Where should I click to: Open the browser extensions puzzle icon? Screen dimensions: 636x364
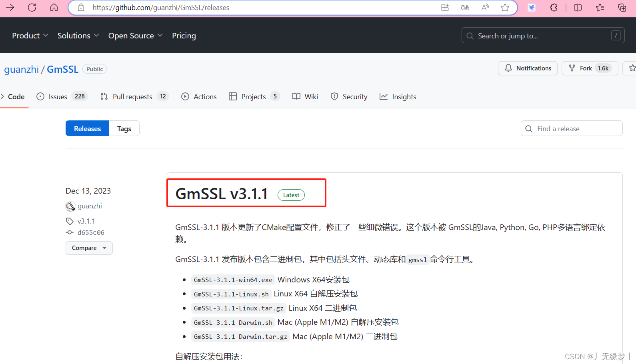click(554, 7)
